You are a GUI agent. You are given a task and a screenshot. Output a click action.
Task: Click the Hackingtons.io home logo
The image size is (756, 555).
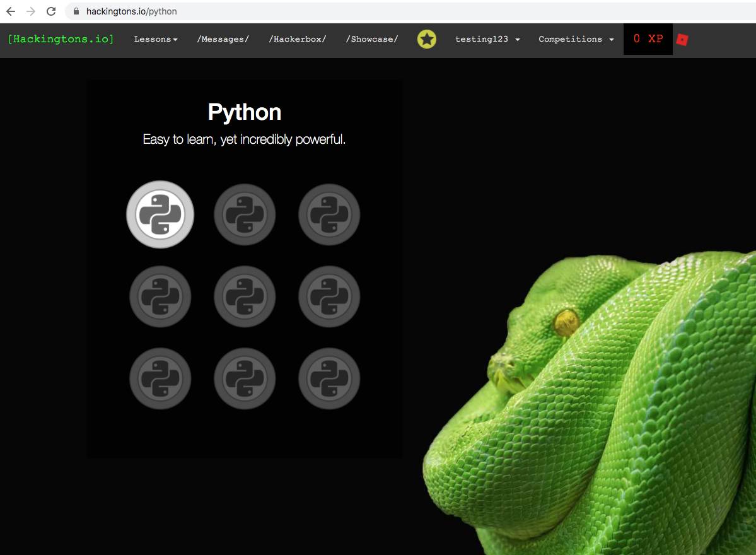(60, 38)
